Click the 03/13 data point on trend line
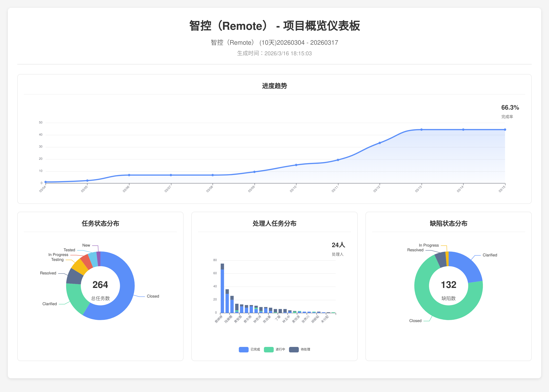The image size is (549, 392). point(421,130)
